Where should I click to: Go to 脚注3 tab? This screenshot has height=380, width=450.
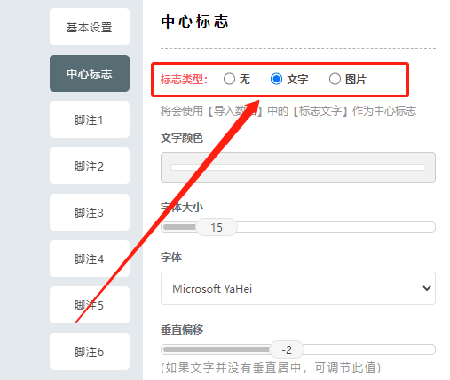pos(90,212)
